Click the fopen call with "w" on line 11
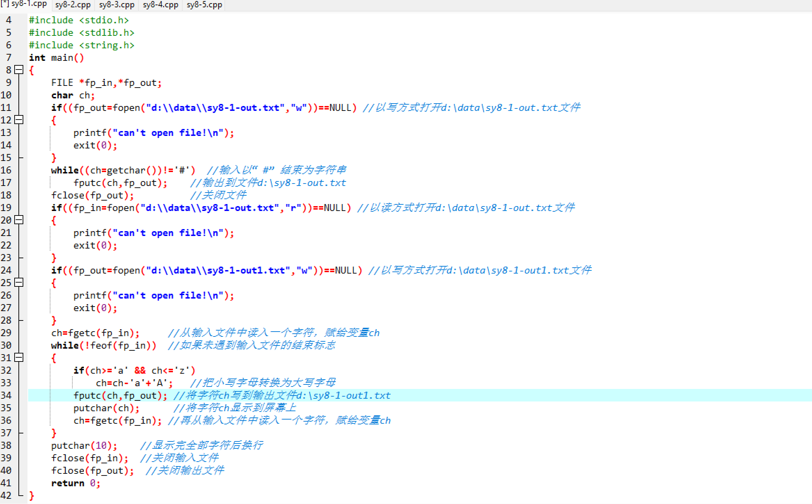The image size is (812, 504). tap(204, 108)
